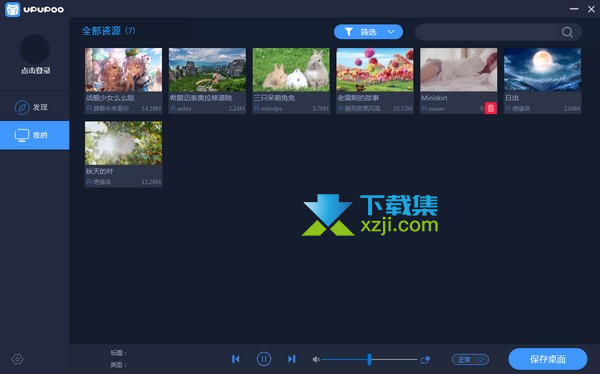
Task: Click the 点击登录 login link
Action: pos(36,70)
